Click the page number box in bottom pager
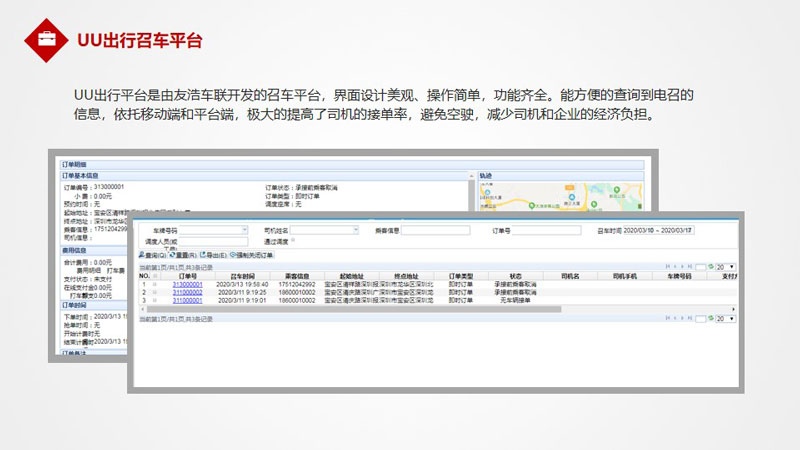 (701, 319)
